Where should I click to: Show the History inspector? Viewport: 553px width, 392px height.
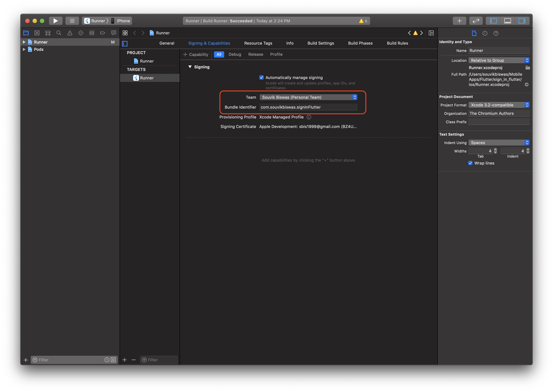[x=485, y=33]
